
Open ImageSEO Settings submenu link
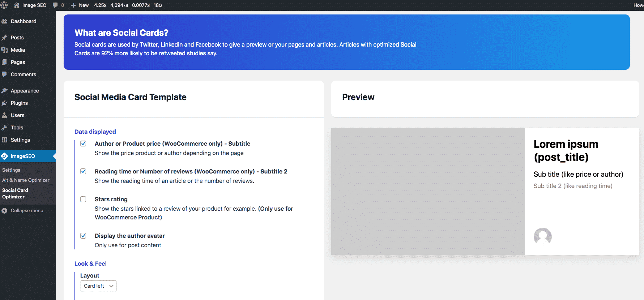(11, 170)
